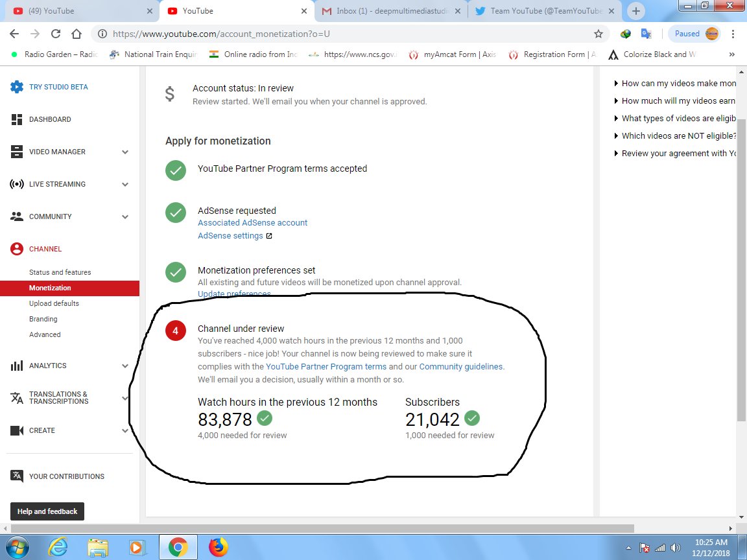Go to browser home page icon
This screenshot has width=747, height=560.
point(77,33)
